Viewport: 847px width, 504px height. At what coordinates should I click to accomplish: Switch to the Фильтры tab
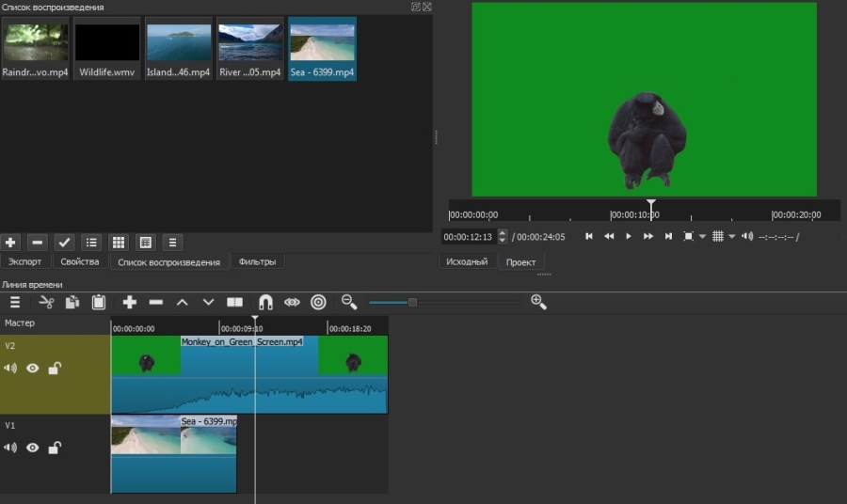pyautogui.click(x=257, y=262)
